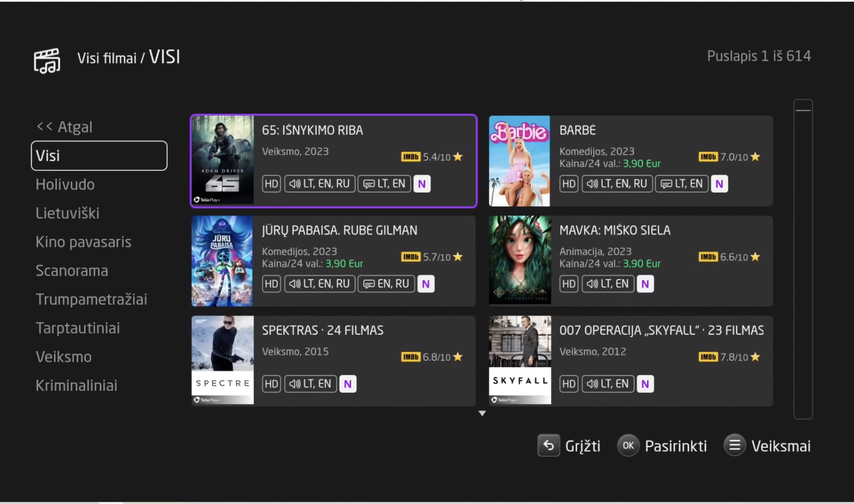This screenshot has height=504, width=854.
Task: Click the N badge on Jūrų pabaisa card
Action: point(426,284)
